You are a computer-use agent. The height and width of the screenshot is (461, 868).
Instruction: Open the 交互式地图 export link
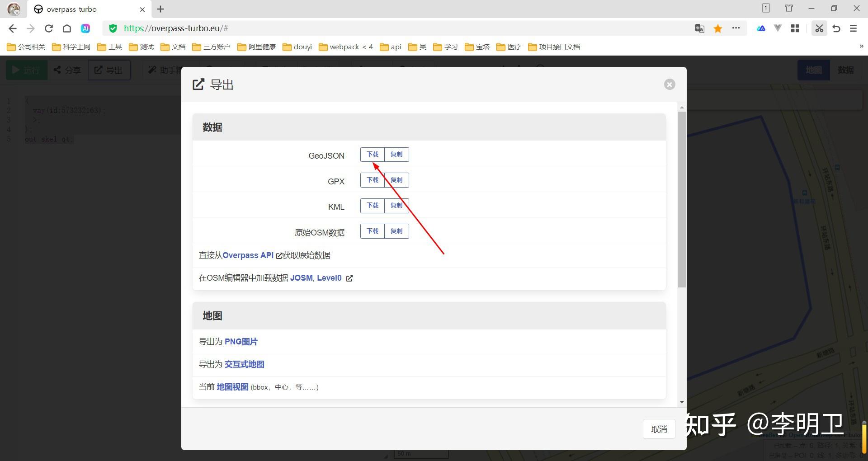[x=245, y=364]
